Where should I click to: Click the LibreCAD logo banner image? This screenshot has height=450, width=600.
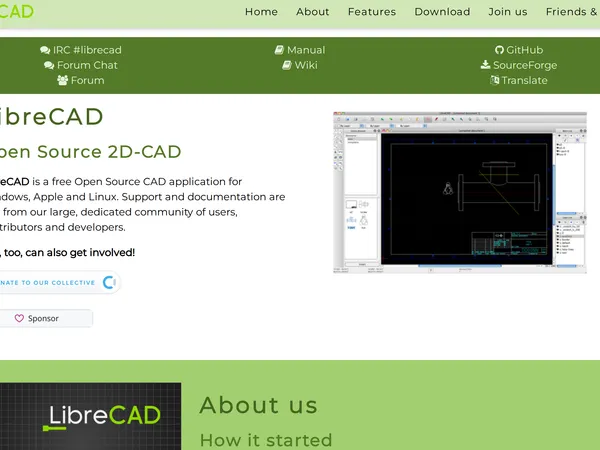coord(90,416)
